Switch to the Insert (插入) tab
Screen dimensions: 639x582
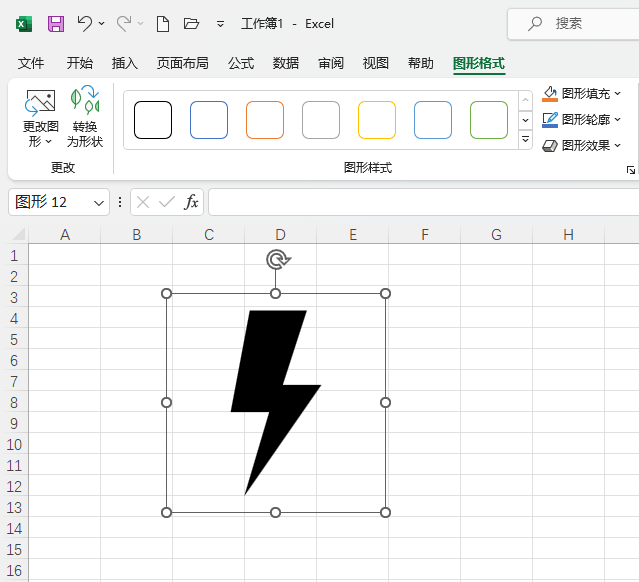point(125,63)
